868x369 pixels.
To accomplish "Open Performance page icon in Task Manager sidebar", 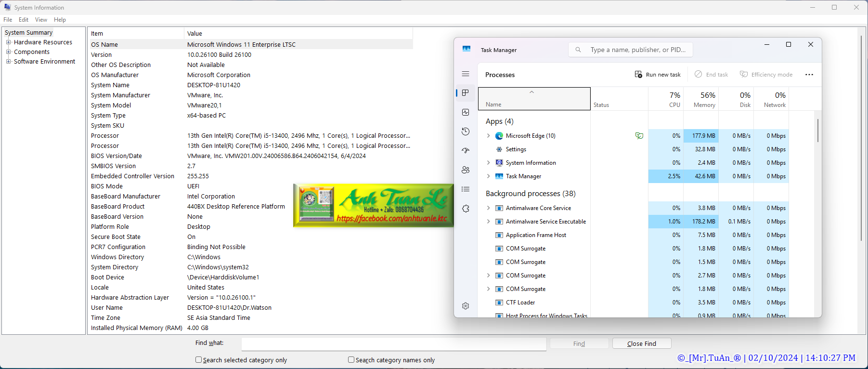I will click(466, 112).
